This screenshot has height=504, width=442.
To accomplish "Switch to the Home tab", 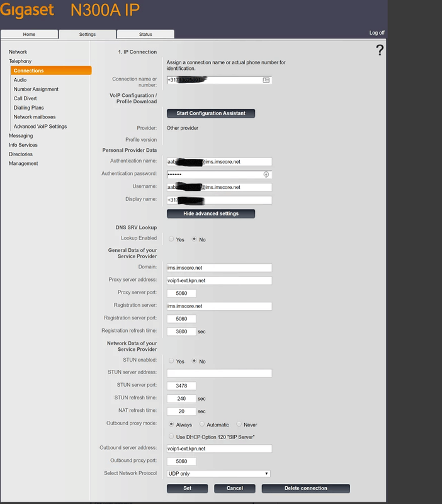I will click(29, 34).
